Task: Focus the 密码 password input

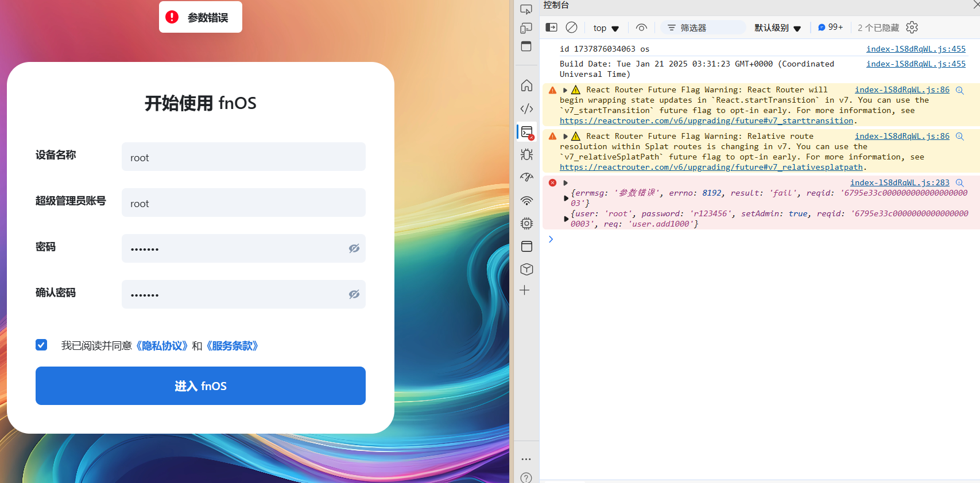Action: (243, 248)
